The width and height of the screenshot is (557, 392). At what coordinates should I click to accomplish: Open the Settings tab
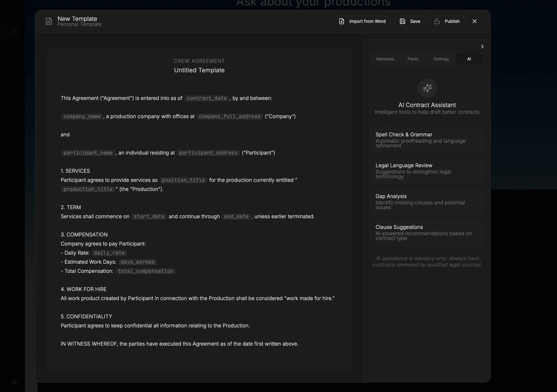click(x=441, y=59)
